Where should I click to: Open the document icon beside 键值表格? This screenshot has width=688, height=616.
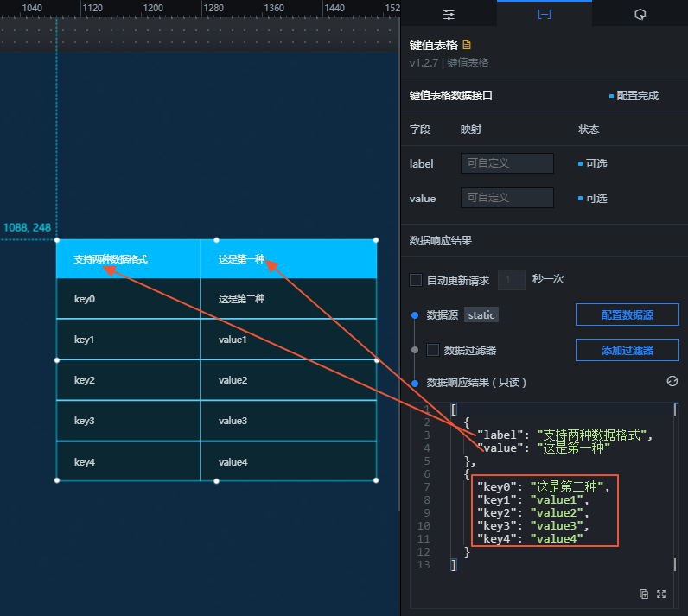pos(467,45)
